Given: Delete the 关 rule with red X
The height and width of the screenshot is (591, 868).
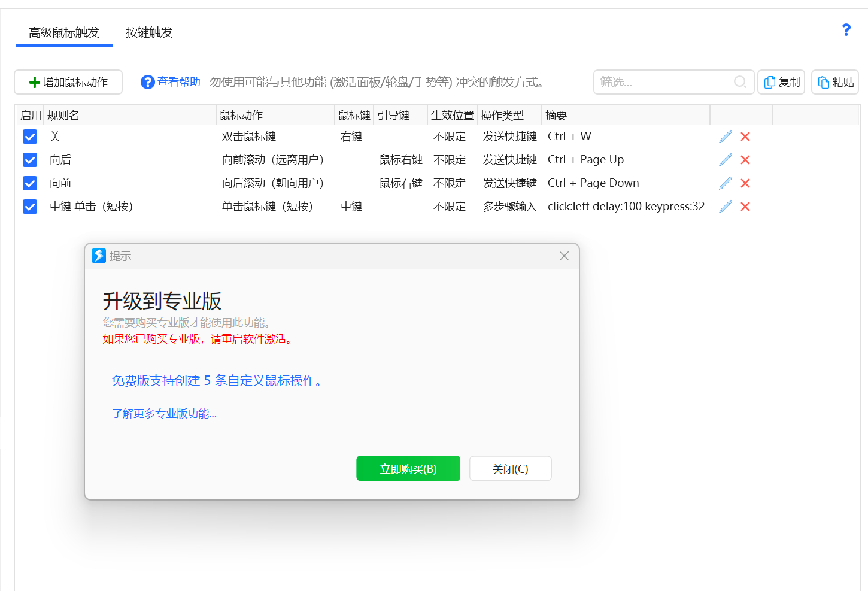Looking at the screenshot, I should [x=745, y=137].
